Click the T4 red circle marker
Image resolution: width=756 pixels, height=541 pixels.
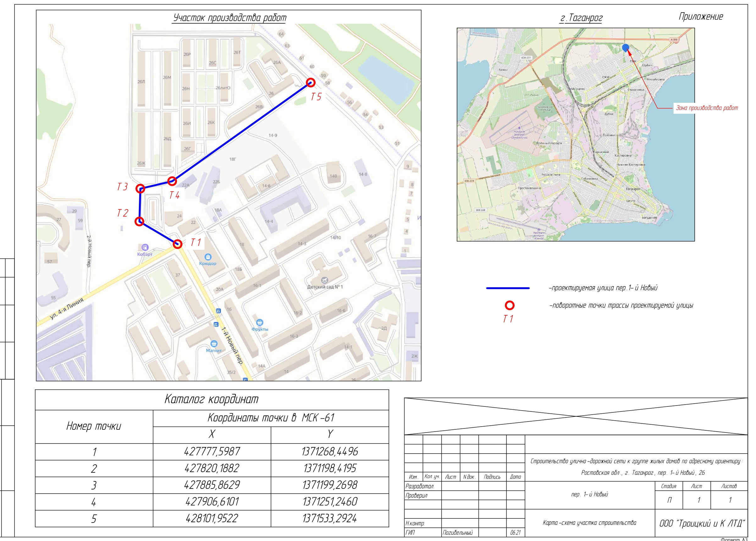tap(172, 181)
